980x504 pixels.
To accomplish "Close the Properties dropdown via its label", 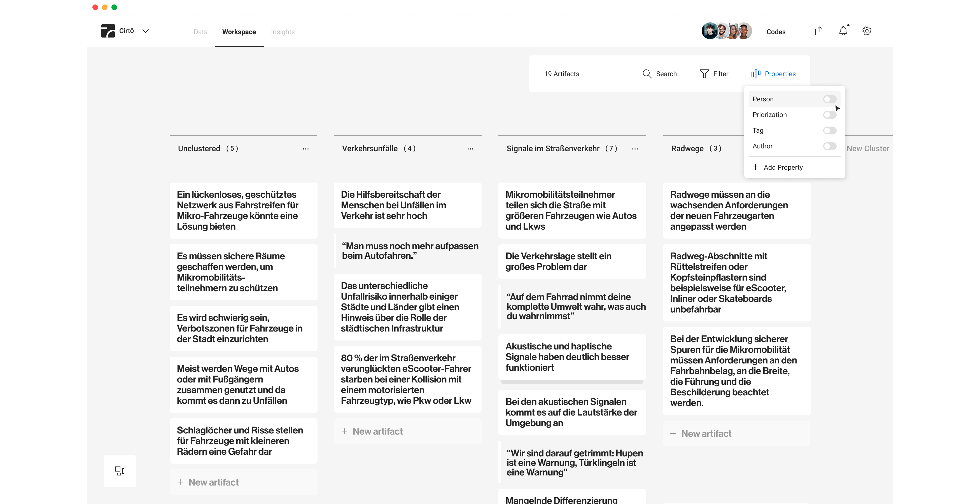I will (780, 74).
